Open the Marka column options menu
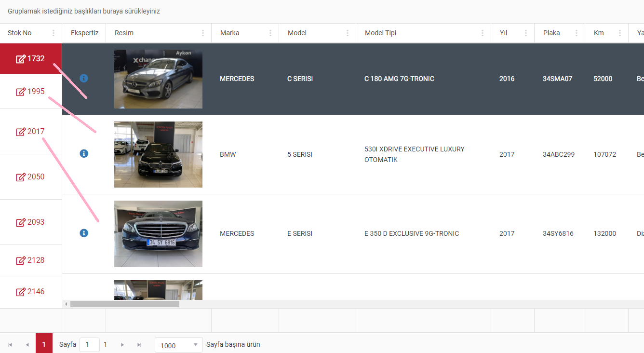 coord(270,33)
